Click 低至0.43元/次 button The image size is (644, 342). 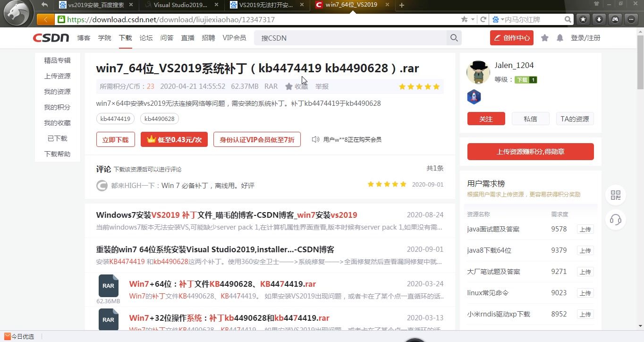pos(174,139)
